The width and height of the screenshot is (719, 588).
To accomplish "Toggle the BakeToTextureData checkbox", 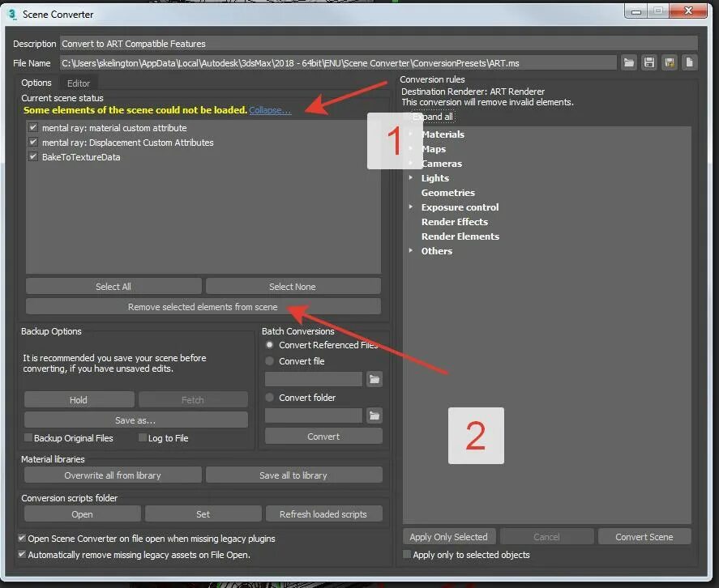I will (33, 157).
